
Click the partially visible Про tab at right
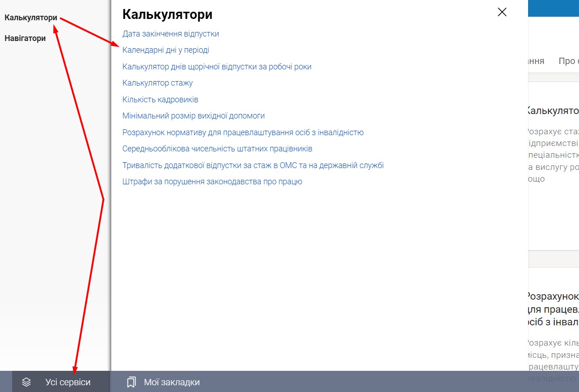tap(568, 61)
